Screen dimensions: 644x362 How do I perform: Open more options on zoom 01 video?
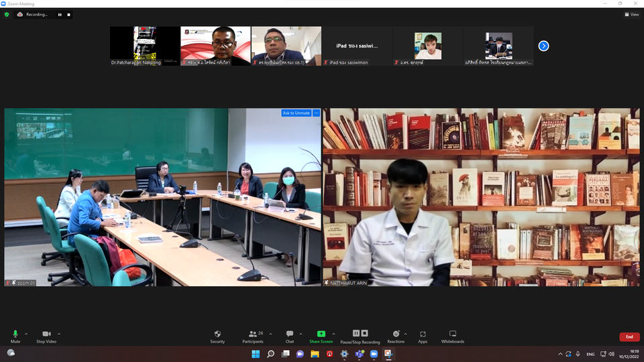(316, 113)
